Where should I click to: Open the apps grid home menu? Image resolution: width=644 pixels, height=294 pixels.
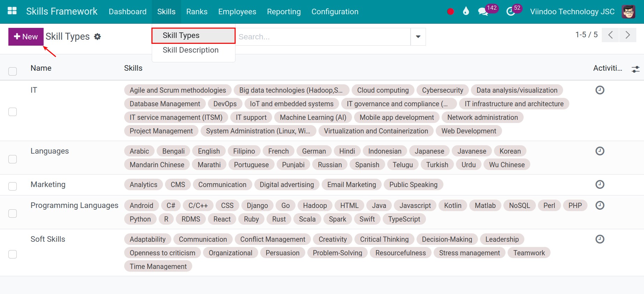click(x=12, y=11)
